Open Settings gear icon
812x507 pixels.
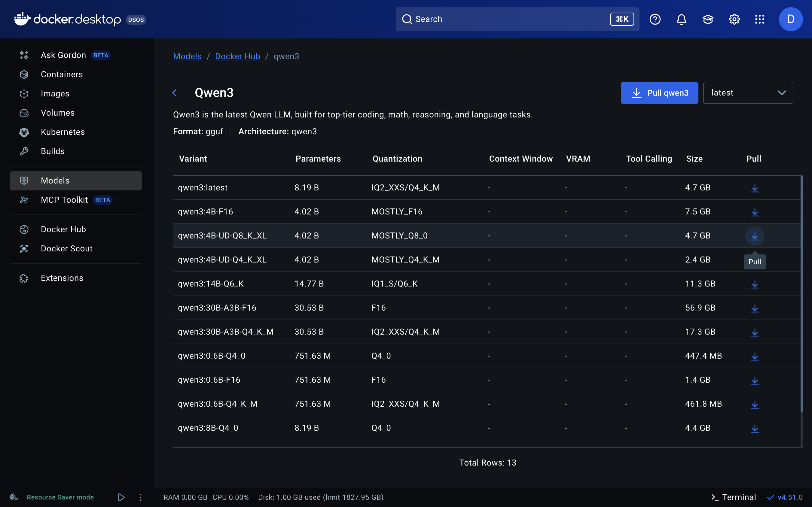point(734,19)
